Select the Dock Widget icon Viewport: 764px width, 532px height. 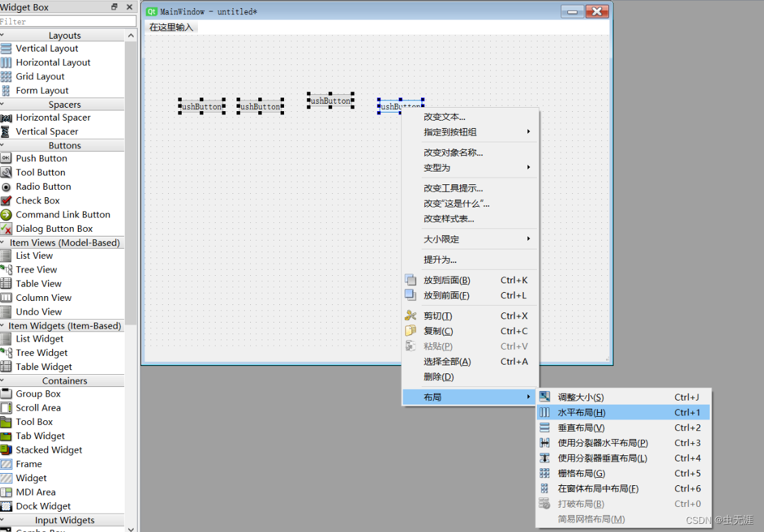7,506
